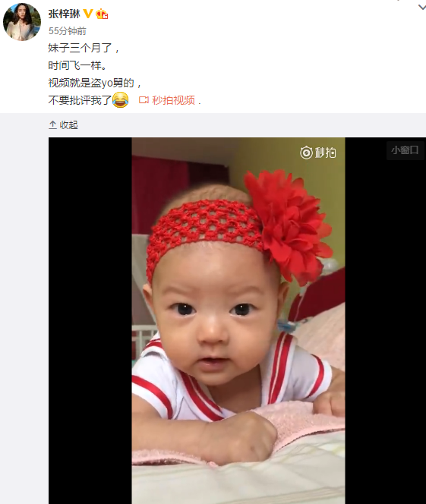
Task: Click the video camera icon beside 秒拍视频
Action: click(x=144, y=100)
